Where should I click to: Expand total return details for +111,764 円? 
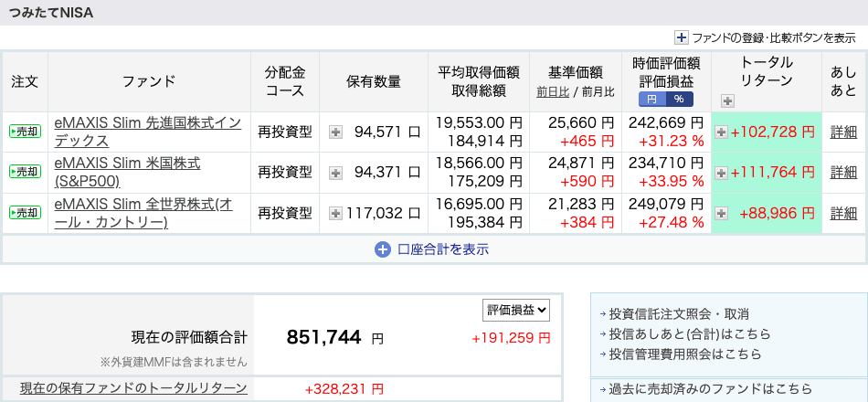(721, 173)
